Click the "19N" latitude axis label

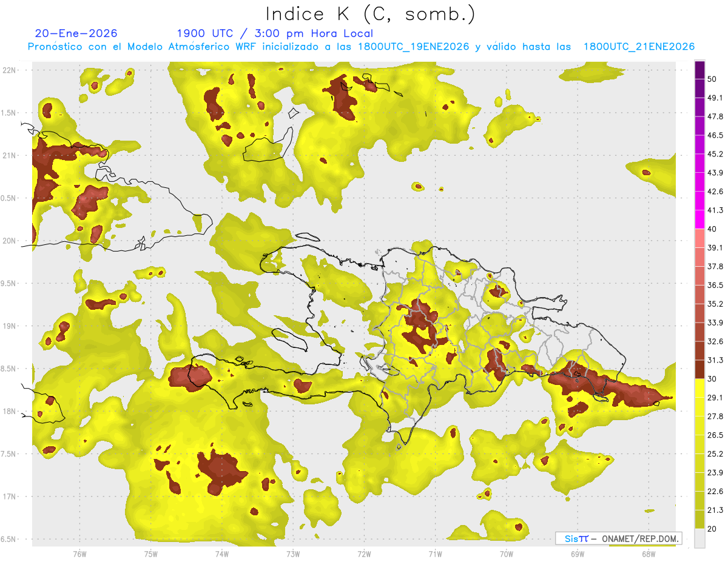pyautogui.click(x=10, y=326)
